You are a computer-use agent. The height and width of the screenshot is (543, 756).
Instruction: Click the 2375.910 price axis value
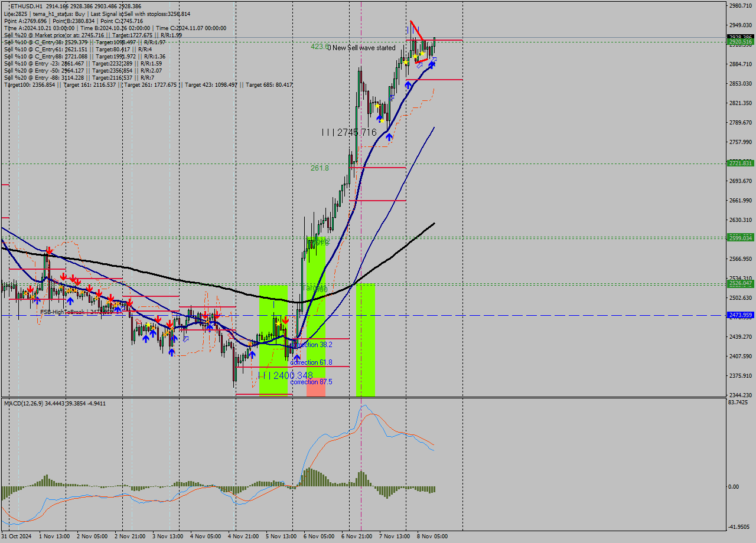(x=741, y=375)
